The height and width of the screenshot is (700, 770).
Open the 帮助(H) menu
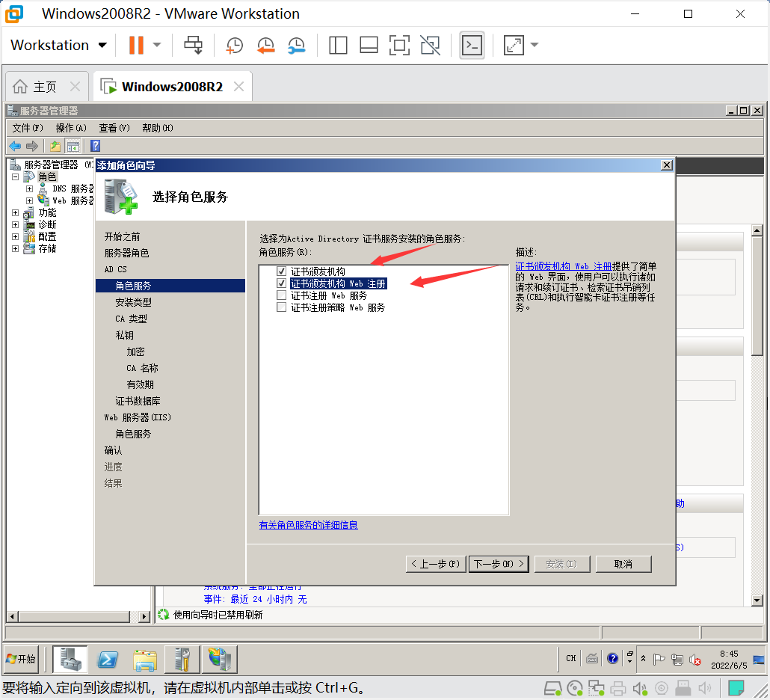point(158,128)
